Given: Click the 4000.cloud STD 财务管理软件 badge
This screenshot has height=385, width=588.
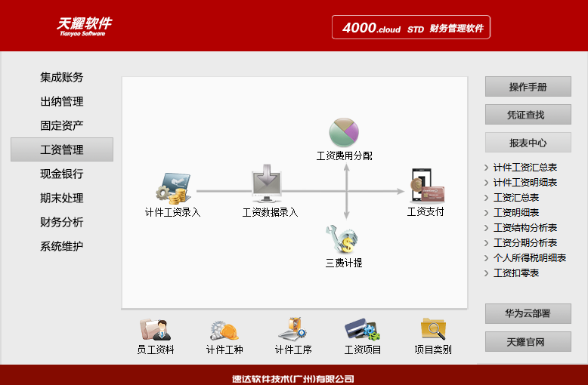Looking at the screenshot, I should pos(411,27).
